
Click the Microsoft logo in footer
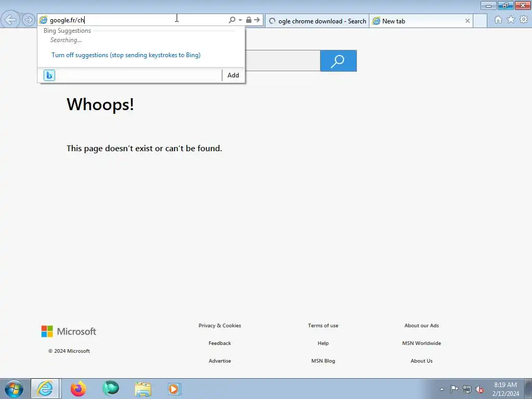[69, 331]
